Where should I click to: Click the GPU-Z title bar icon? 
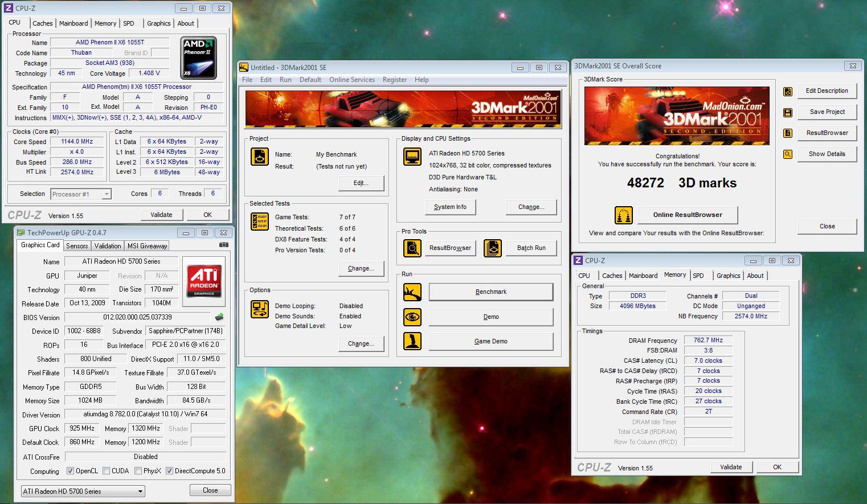click(21, 232)
